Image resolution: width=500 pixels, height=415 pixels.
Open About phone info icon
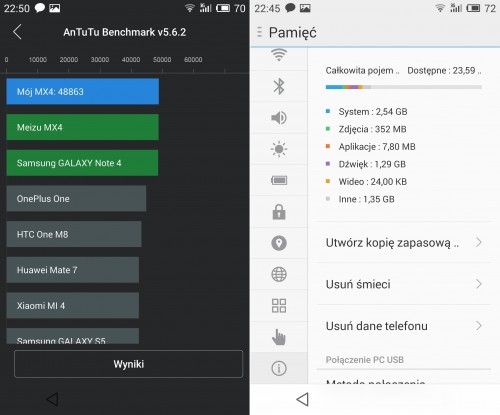pyautogui.click(x=279, y=368)
